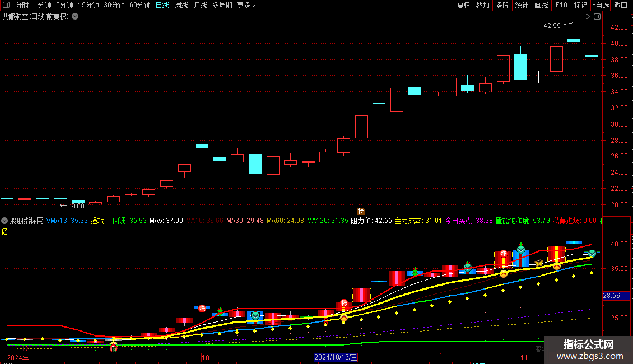633x364 pixels.
Task: Click the VMA13: 35.93 indicator value
Action: click(67, 221)
